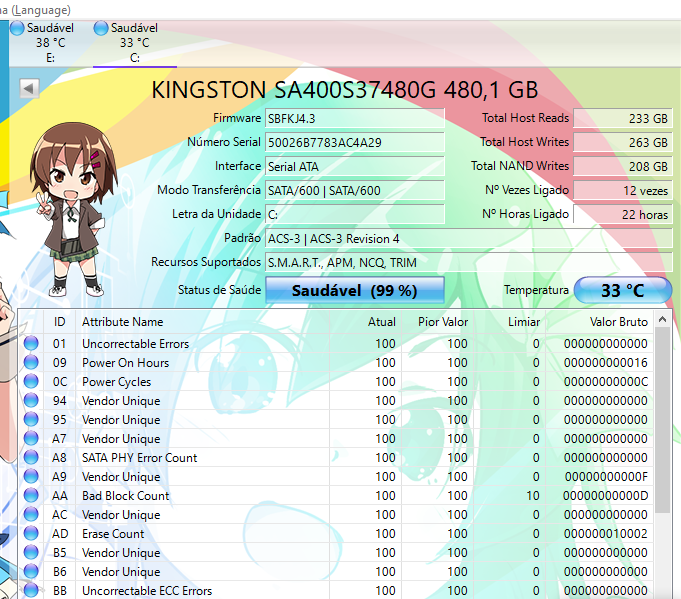Screen dimensions: 681x599
Task: Click the KINGSTON SA400S37480G drive title
Action: [x=345, y=90]
